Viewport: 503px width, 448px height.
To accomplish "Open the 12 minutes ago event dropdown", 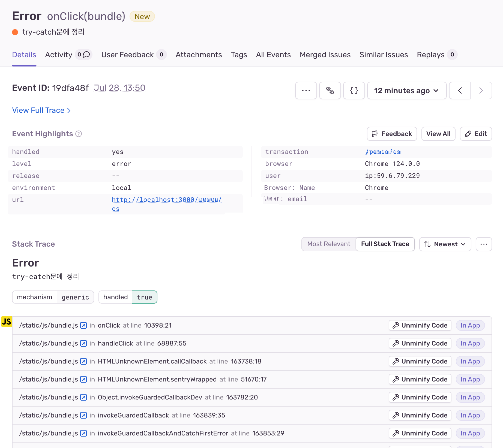I will click(407, 90).
